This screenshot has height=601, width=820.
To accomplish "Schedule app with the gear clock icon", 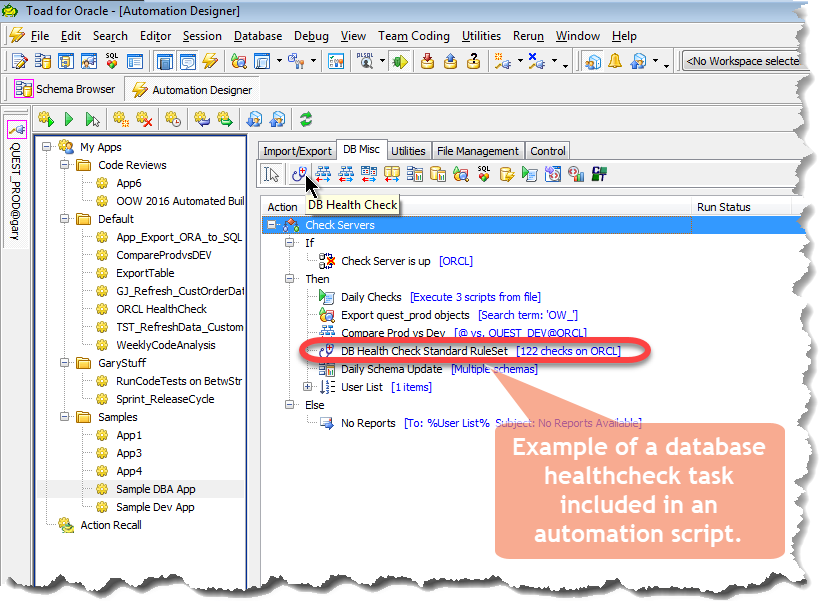I will tap(173, 119).
